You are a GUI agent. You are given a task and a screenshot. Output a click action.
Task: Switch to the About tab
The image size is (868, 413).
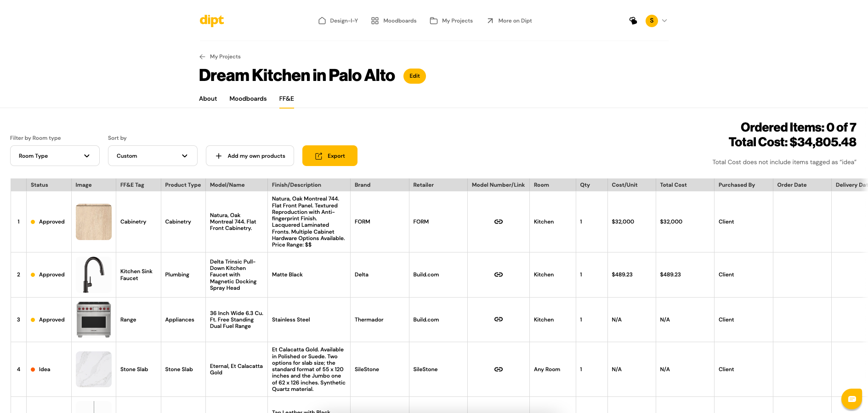208,99
